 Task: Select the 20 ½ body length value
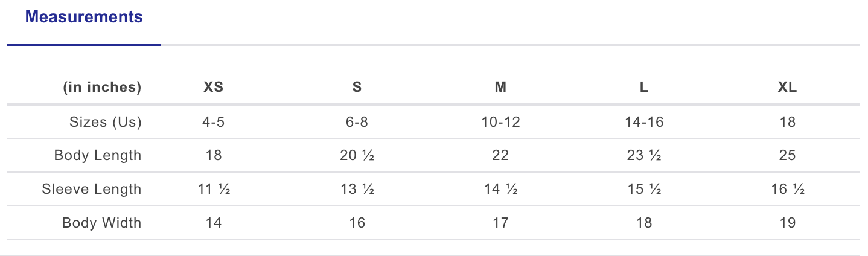click(357, 155)
